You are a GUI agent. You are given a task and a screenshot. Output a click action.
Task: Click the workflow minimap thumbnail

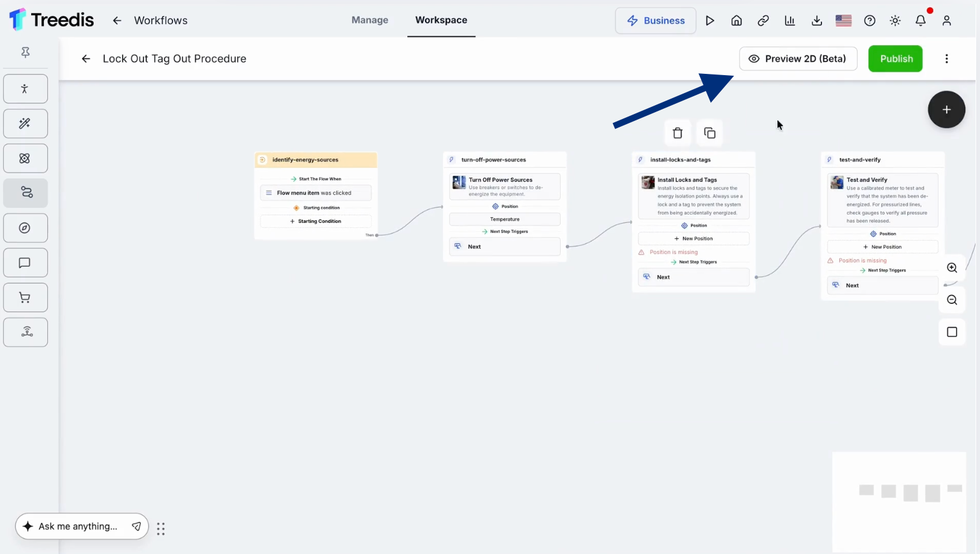point(899,502)
